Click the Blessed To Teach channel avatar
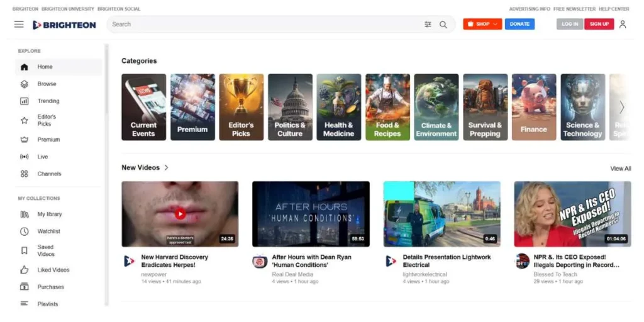Image resolution: width=644 pixels, height=322 pixels. tap(523, 261)
